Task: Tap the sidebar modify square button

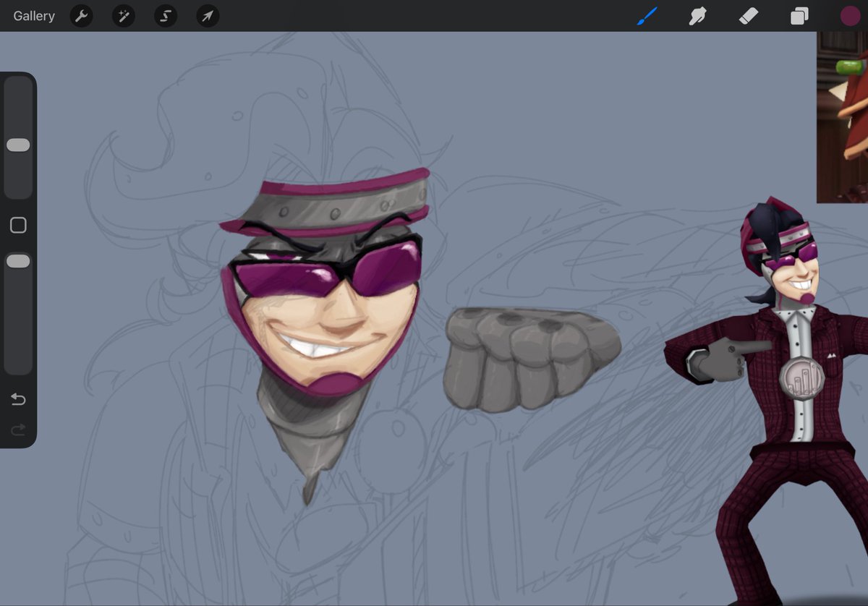Action: (18, 224)
